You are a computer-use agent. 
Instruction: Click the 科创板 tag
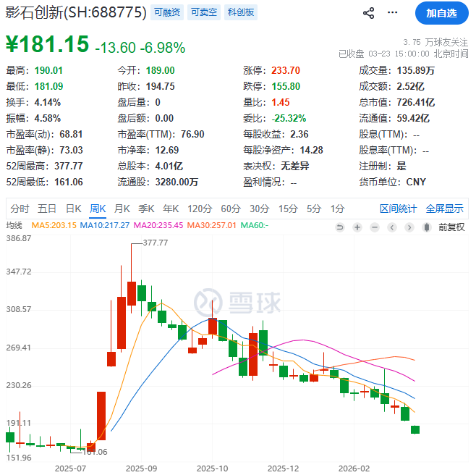[239, 12]
